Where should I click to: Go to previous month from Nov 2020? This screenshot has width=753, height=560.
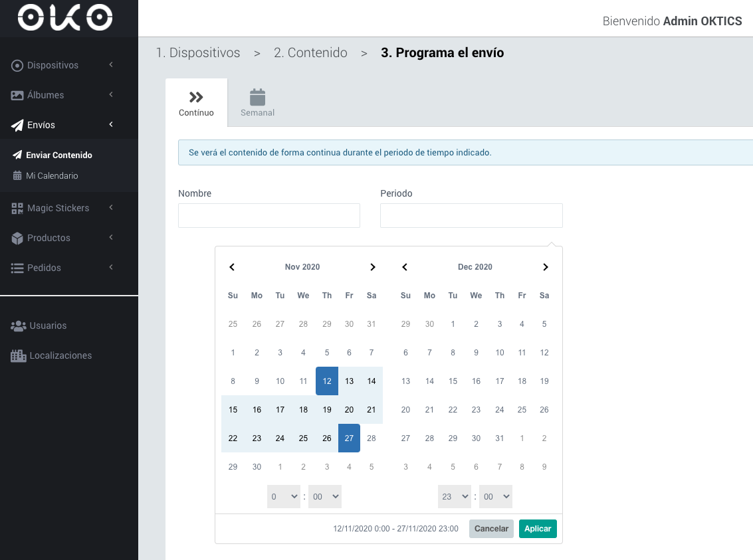232,267
